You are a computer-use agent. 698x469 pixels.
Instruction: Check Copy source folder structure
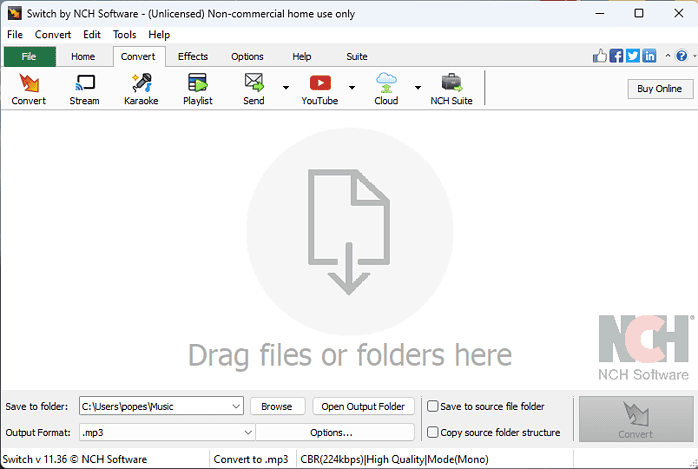[x=433, y=432]
